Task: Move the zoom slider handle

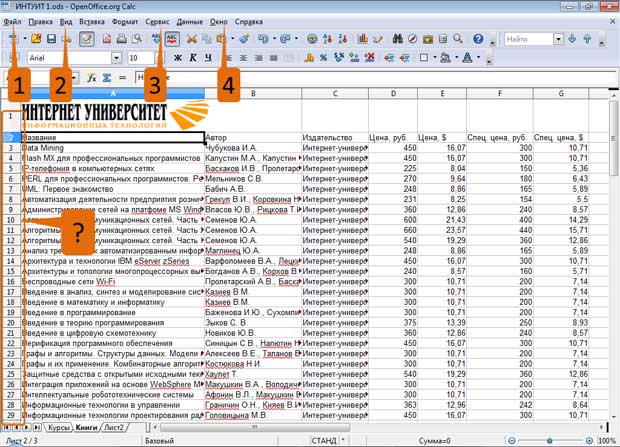Action: (550, 440)
